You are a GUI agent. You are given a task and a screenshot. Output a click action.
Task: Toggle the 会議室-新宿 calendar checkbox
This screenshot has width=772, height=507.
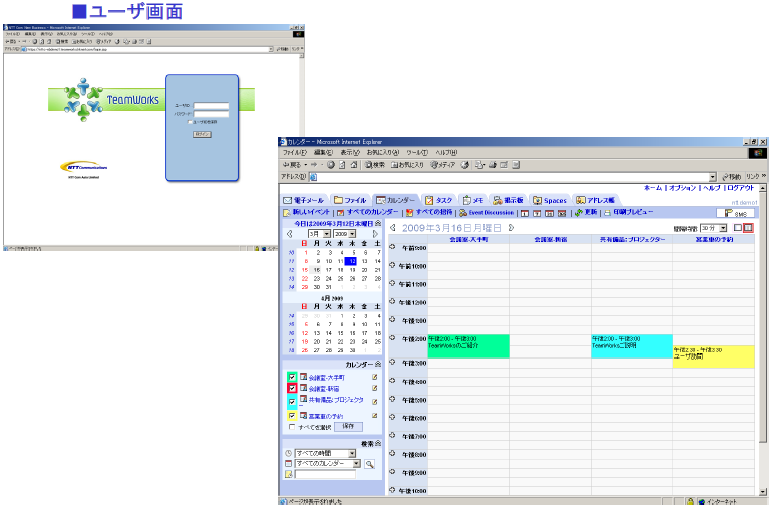click(x=292, y=388)
